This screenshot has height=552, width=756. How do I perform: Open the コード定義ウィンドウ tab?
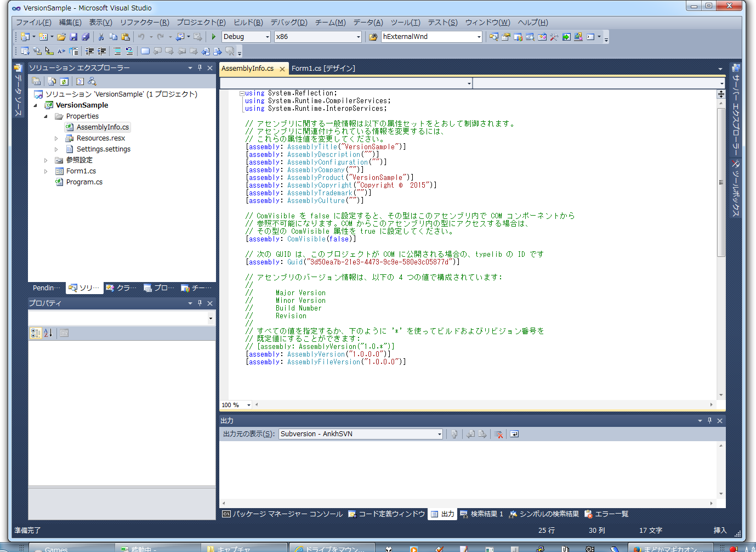[x=386, y=514]
